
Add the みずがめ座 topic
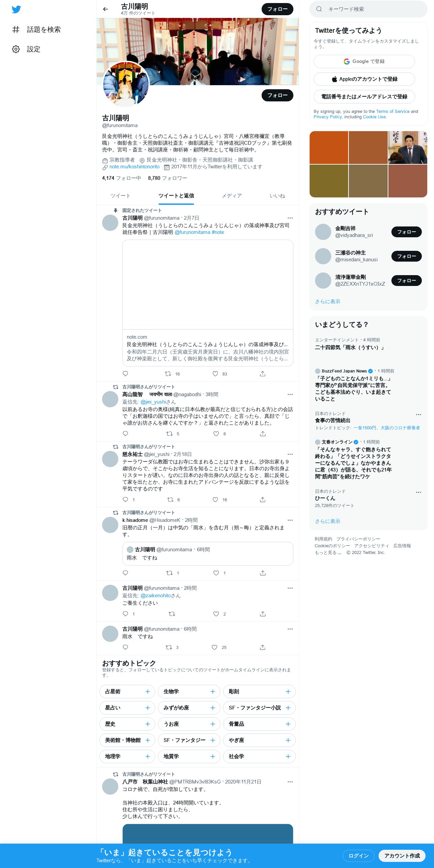click(x=213, y=708)
